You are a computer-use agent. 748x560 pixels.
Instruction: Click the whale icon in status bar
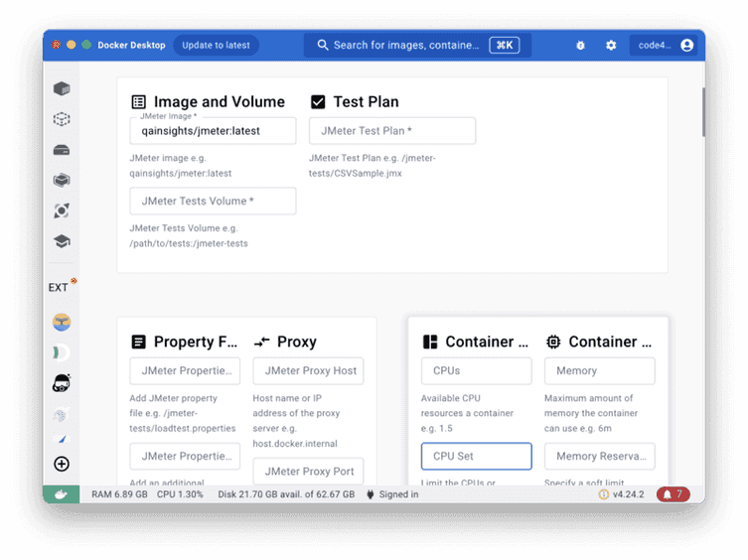[x=61, y=494]
